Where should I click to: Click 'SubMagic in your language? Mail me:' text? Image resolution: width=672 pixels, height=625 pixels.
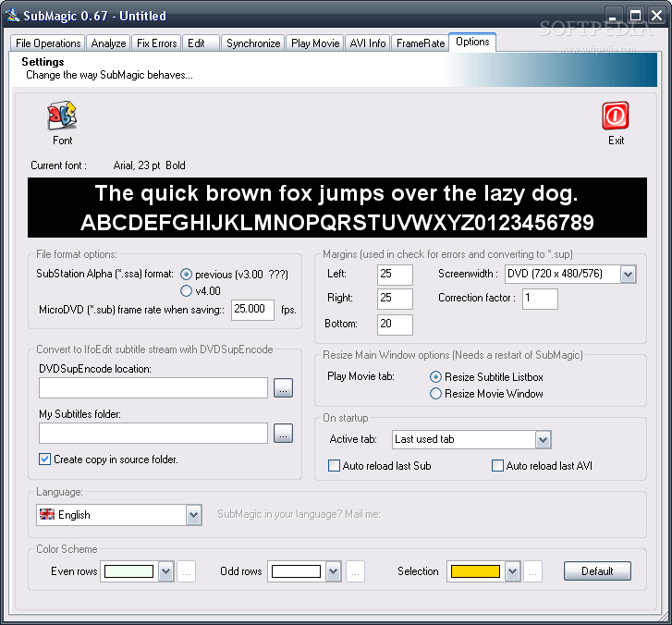299,514
